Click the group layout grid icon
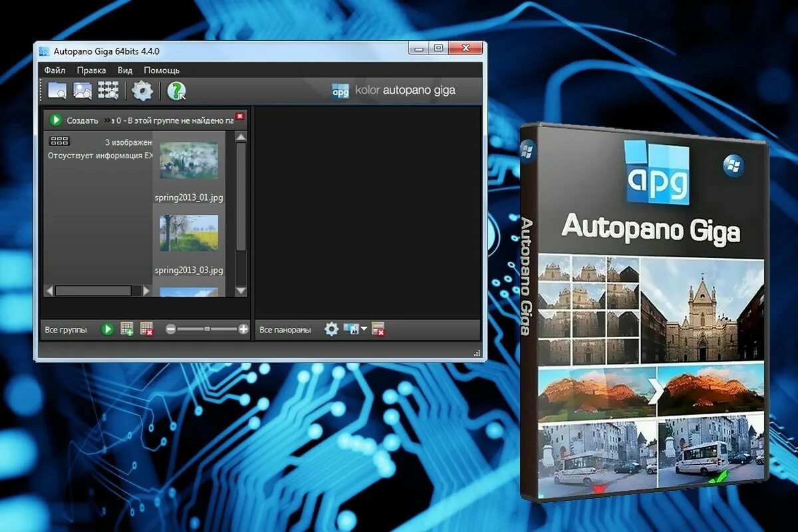This screenshot has height=532, width=798. point(60,142)
